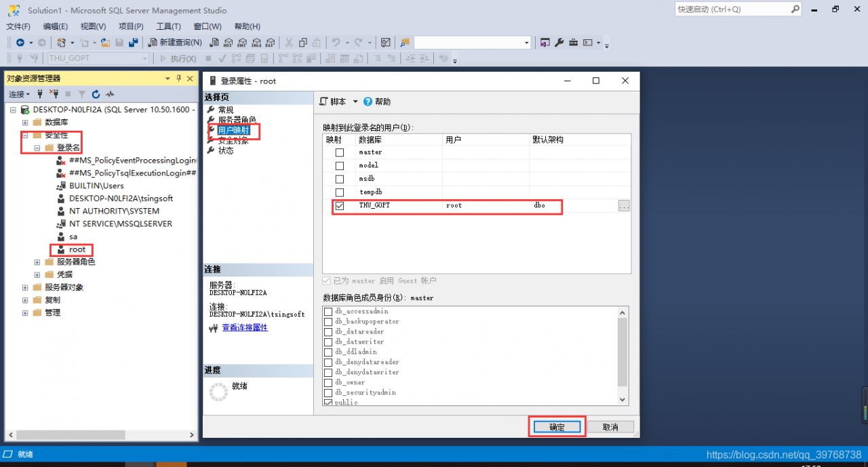The height and width of the screenshot is (467, 868).
Task: Click the ellipsis button for dbo schema
Action: (x=624, y=205)
